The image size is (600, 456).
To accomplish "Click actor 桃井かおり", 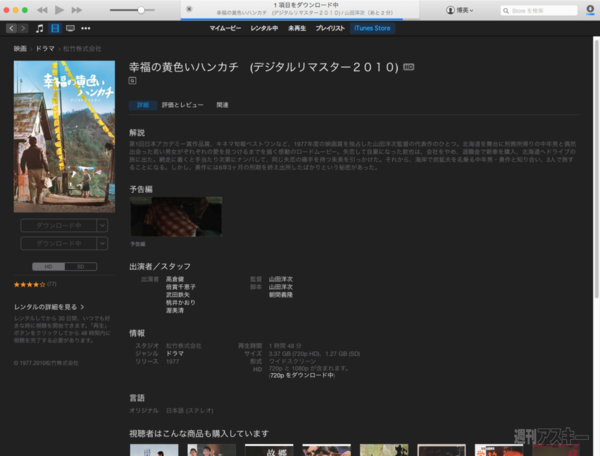I will coord(181,302).
